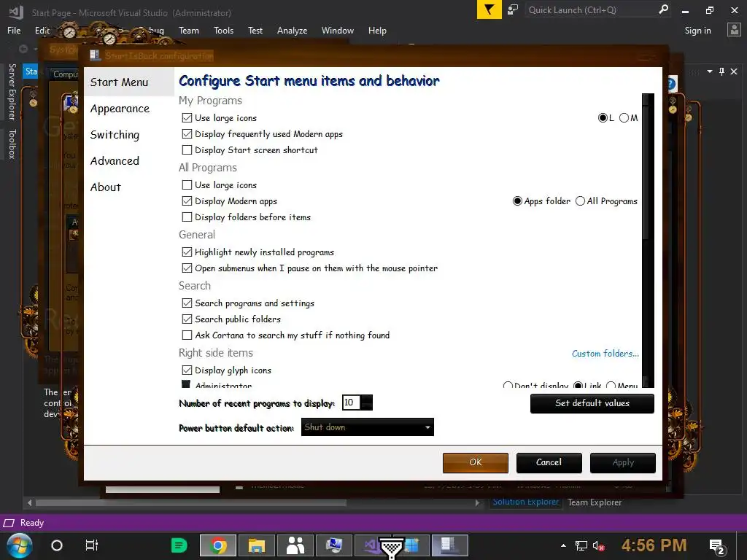The height and width of the screenshot is (560, 747).
Task: Enable Ask Cortana to search my stuff
Action: pyautogui.click(x=187, y=335)
